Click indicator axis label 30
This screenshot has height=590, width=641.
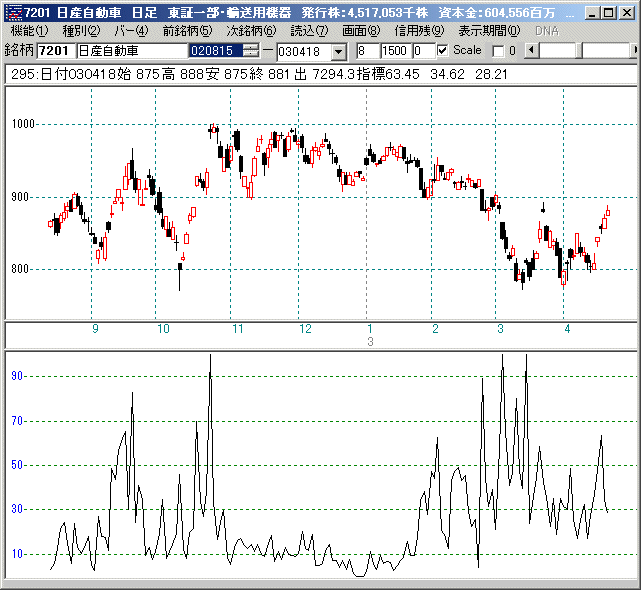coord(17,509)
